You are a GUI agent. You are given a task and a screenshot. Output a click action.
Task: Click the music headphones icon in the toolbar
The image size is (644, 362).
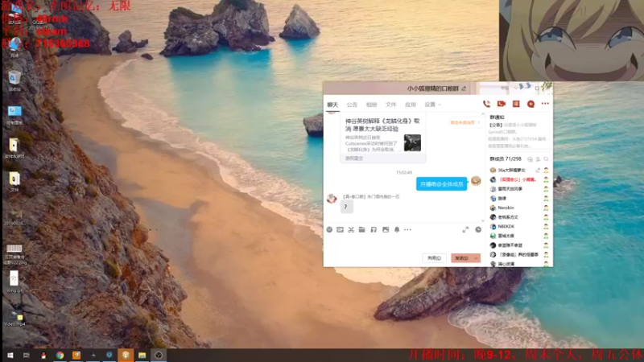[374, 230]
